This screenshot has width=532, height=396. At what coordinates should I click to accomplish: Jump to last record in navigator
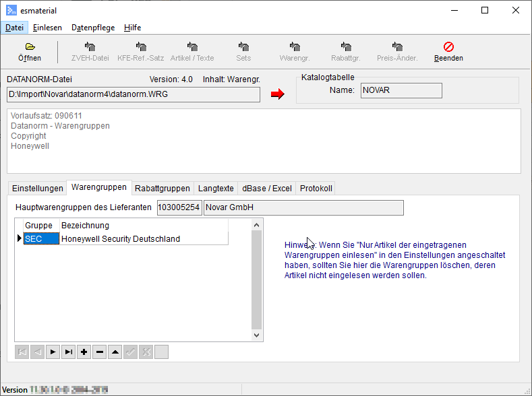[x=69, y=352]
